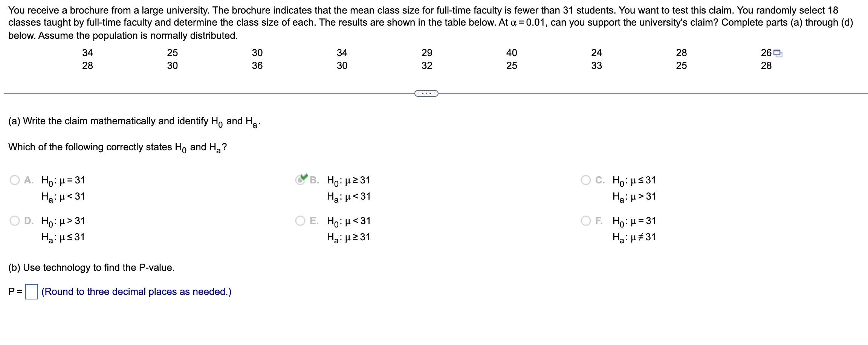
Task: Select answer choice C showing Ha: μ > 31
Action: pos(587,180)
